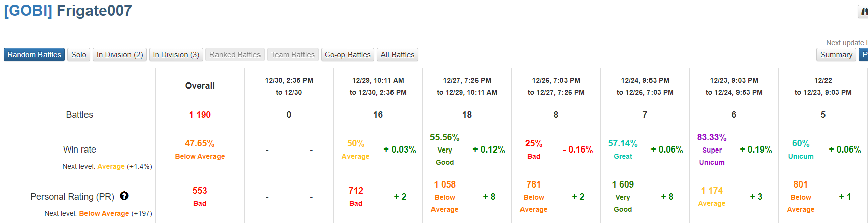Click the Frigate007 player name

point(94,11)
